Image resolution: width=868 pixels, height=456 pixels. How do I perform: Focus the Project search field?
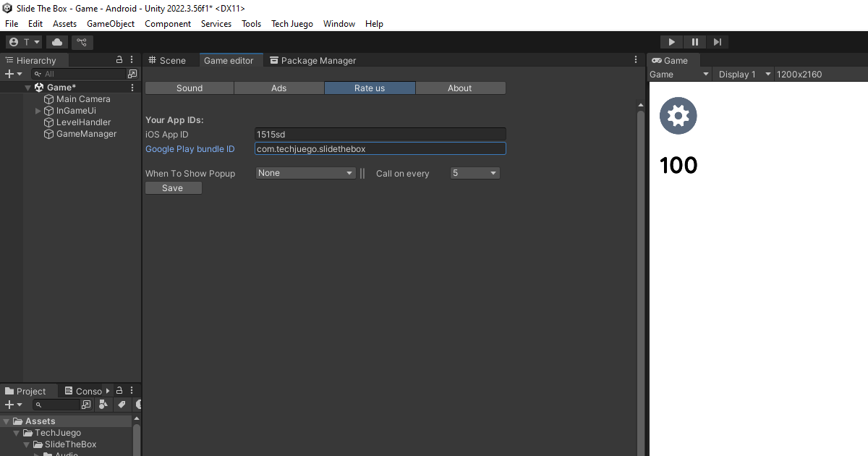click(56, 405)
